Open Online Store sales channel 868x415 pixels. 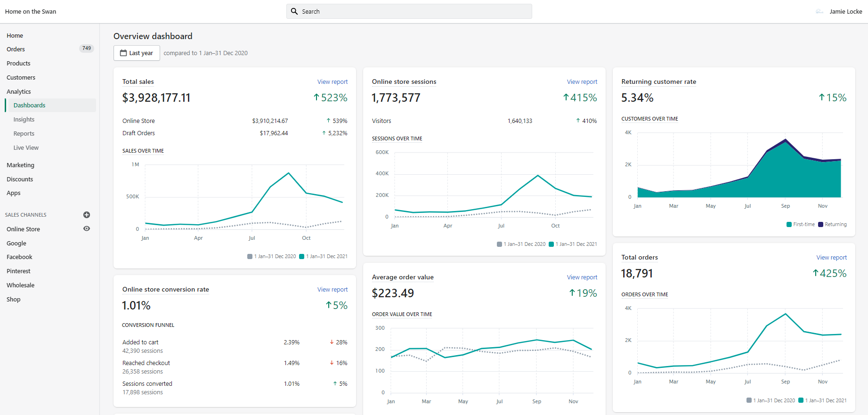click(x=23, y=229)
